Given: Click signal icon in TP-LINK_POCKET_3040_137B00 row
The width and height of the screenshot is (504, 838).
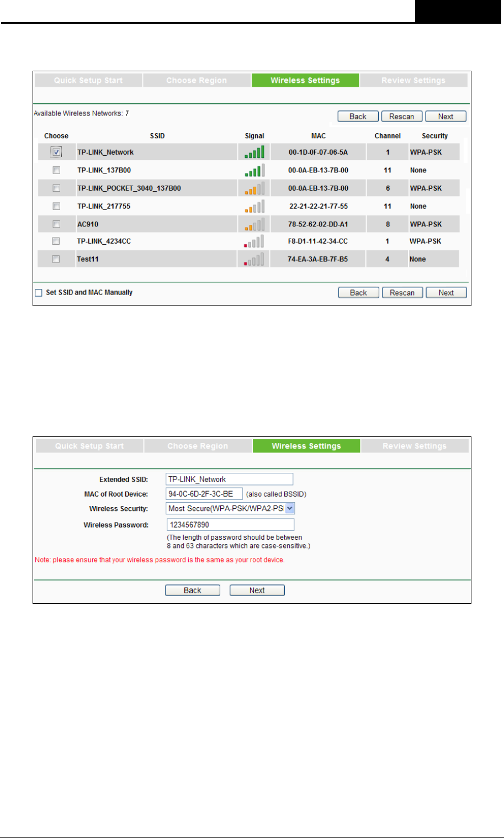Looking at the screenshot, I should 254,188.
